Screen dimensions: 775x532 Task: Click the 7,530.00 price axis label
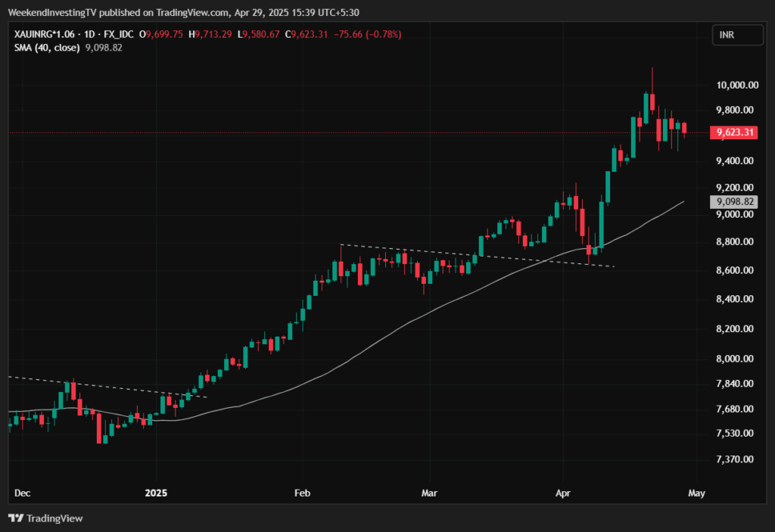point(735,433)
